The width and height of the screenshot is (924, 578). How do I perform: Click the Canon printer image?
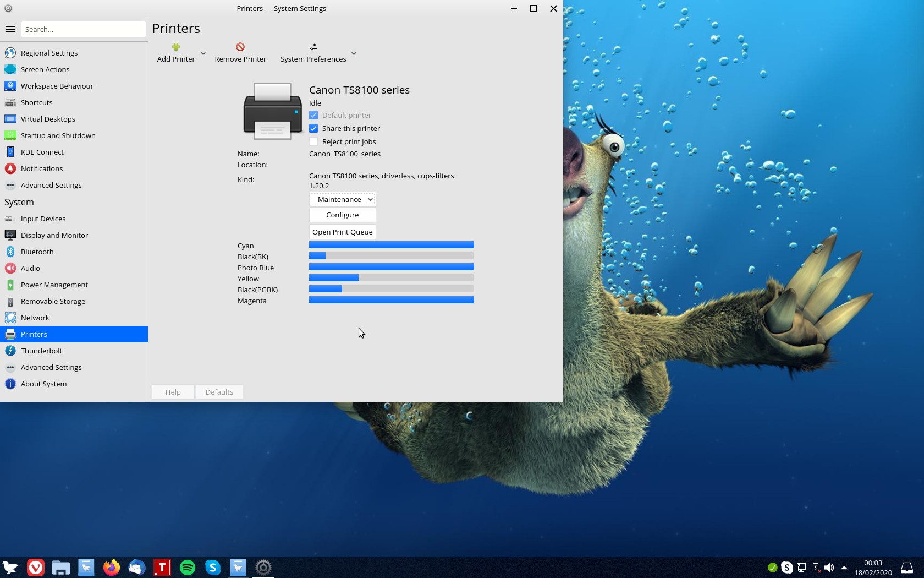273,111
